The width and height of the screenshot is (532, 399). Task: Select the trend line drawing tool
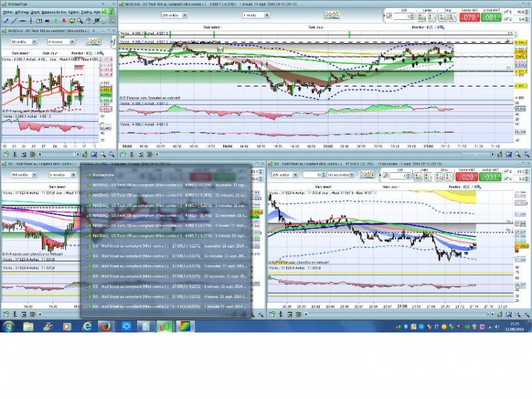[14, 21]
